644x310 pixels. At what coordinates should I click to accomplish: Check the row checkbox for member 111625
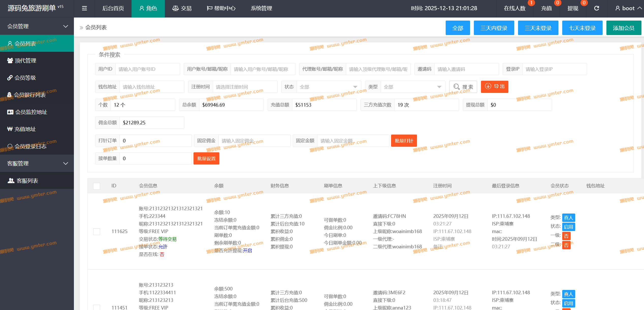click(x=96, y=232)
